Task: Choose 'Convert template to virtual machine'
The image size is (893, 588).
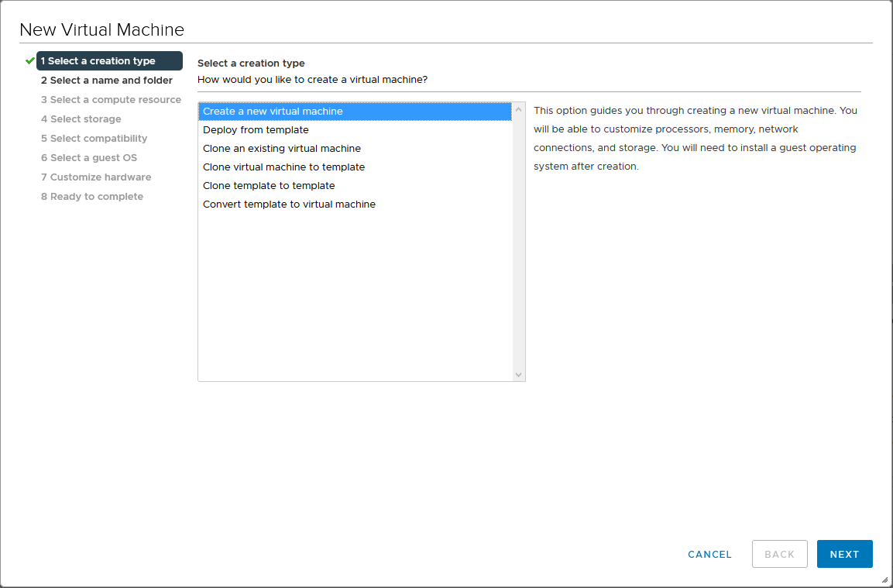Action: point(289,205)
